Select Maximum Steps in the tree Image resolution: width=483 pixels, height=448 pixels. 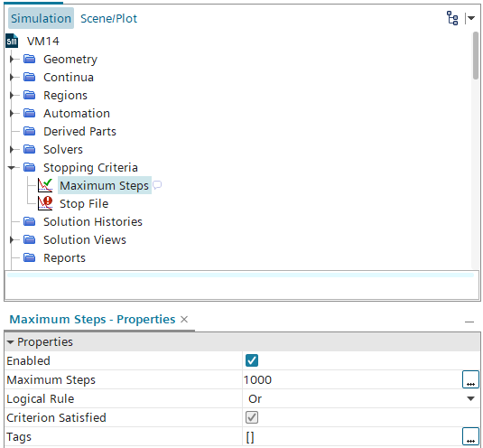pos(104,185)
